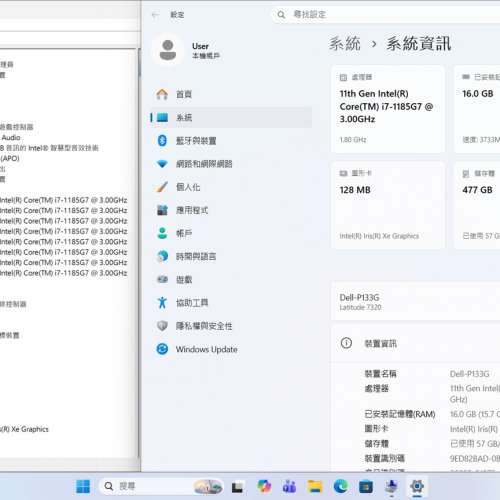Open Windows Update sidebar icon

pos(162,349)
